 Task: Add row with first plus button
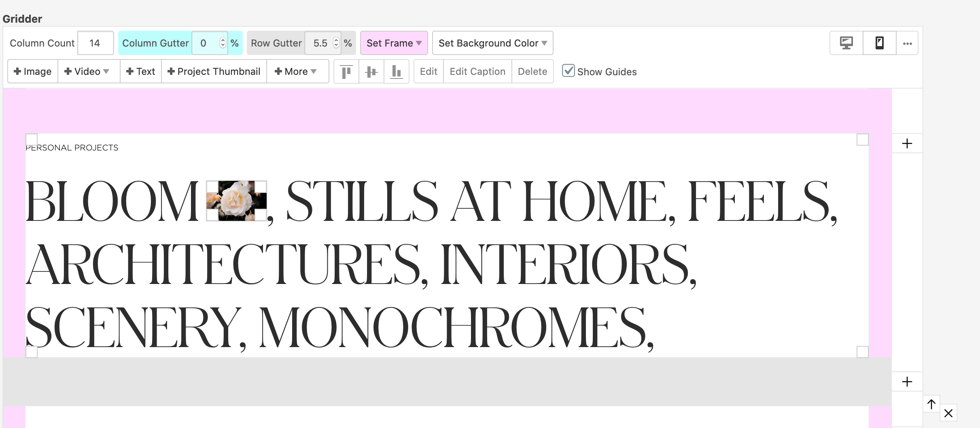coord(907,144)
